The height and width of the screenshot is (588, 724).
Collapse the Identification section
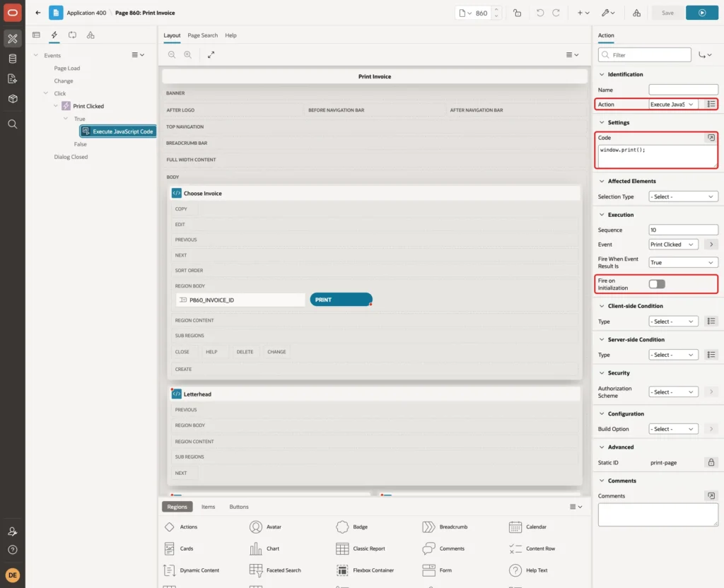[x=602, y=74]
